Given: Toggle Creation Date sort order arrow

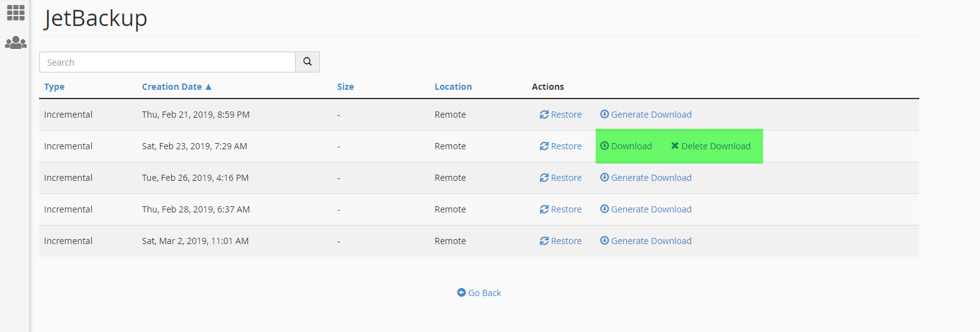Looking at the screenshot, I should coord(209,87).
